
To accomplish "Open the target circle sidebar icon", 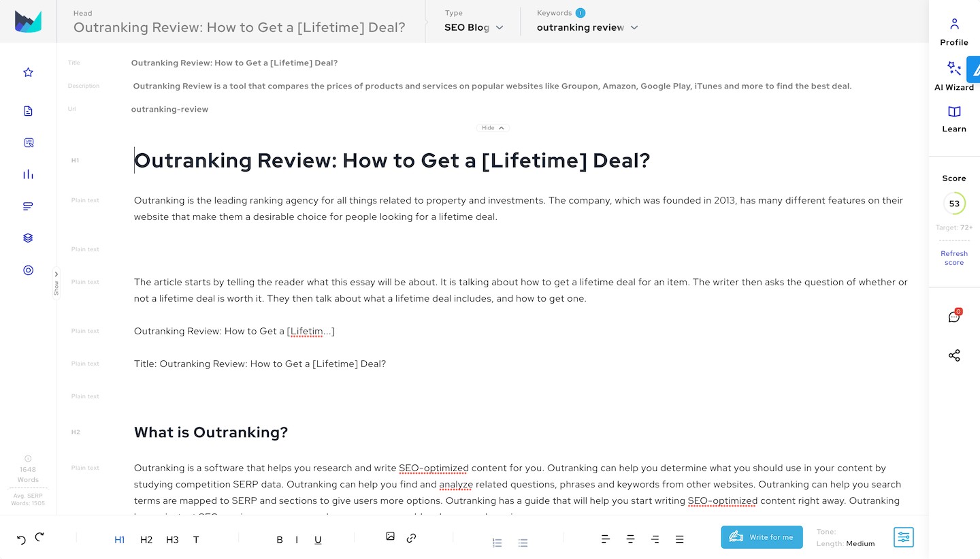I will tap(28, 270).
